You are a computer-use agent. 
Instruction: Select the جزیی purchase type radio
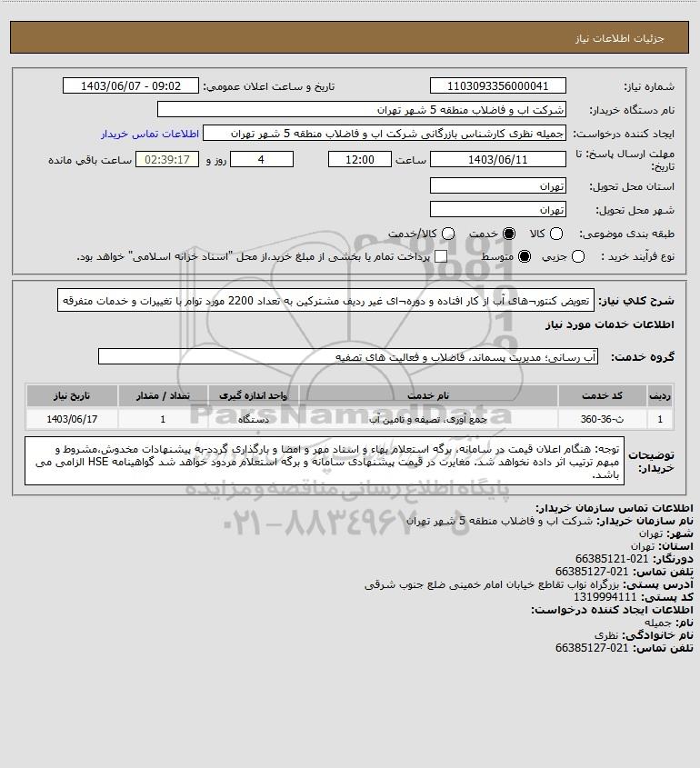pos(578,256)
